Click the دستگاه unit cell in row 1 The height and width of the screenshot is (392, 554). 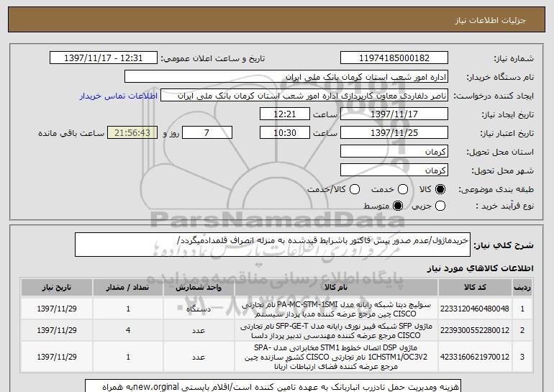pos(199,309)
